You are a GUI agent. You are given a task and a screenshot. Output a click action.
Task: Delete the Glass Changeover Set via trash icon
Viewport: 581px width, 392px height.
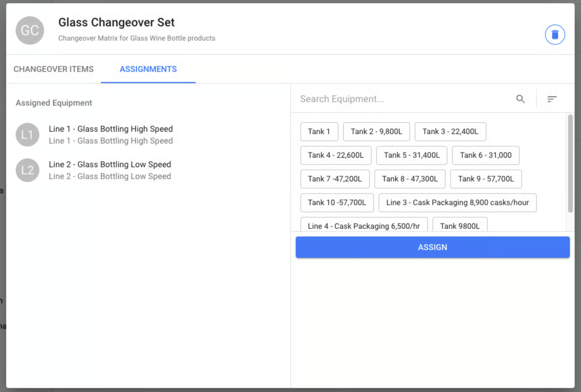click(555, 34)
